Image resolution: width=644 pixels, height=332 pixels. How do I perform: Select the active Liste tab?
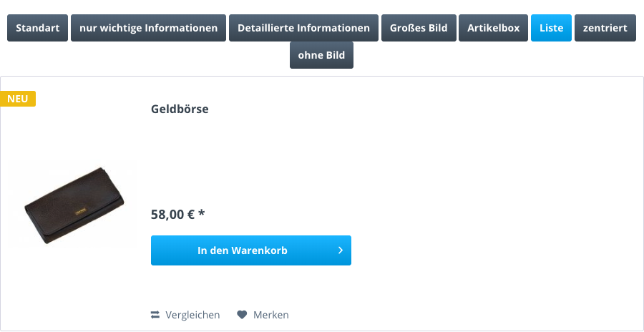(x=551, y=28)
